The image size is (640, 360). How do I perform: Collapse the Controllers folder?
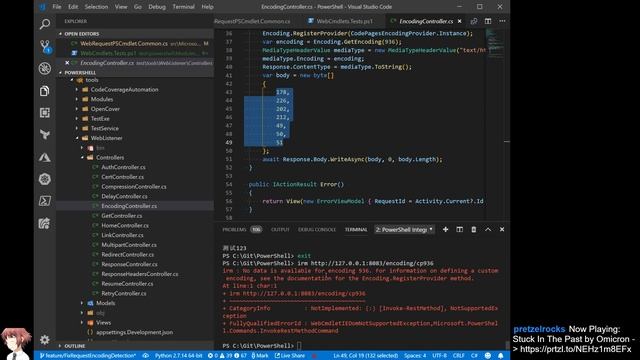110,158
